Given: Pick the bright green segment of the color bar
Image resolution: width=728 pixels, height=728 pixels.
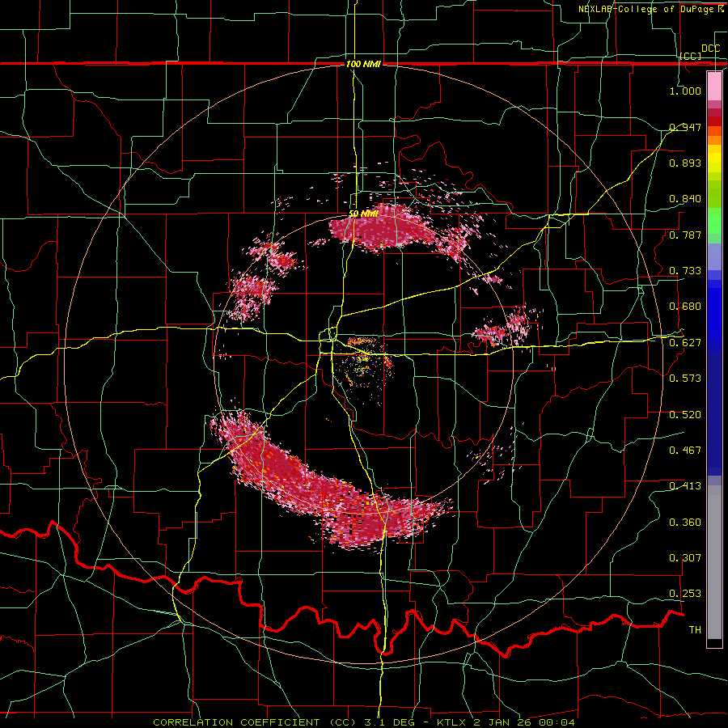Looking at the screenshot, I should point(714,221).
